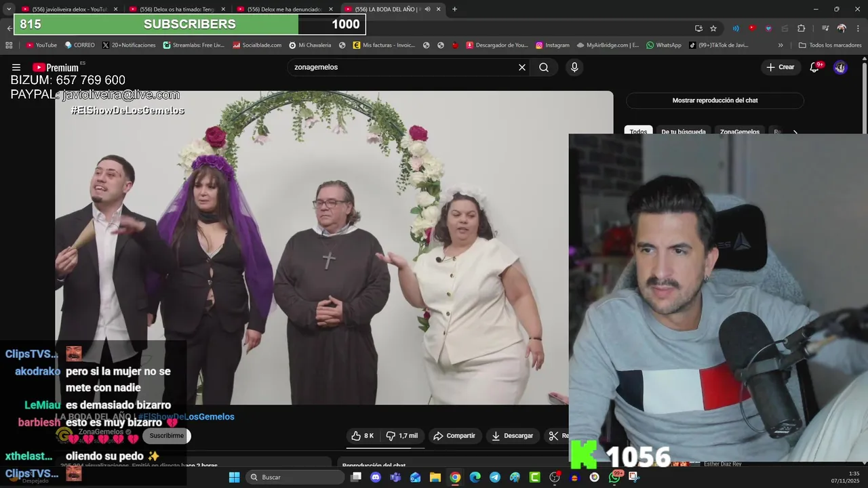Open Microsoft Edge from the taskbar
The image size is (868, 488).
pos(475,477)
